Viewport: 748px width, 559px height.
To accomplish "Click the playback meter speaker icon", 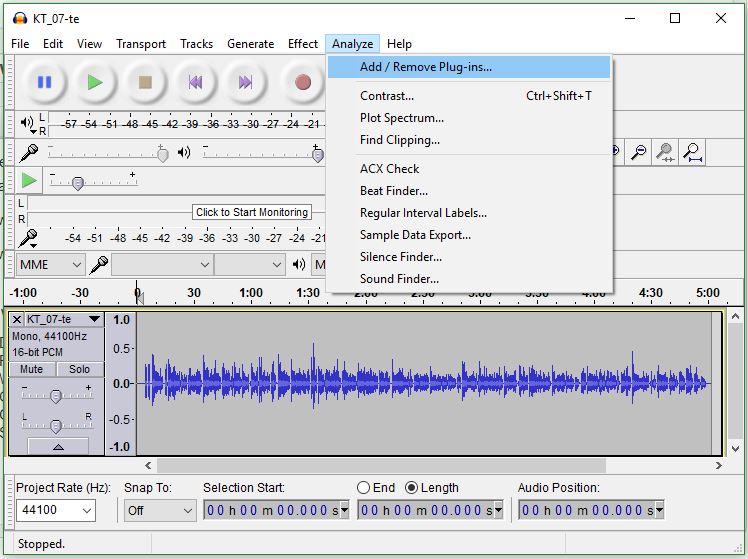I will (28, 124).
